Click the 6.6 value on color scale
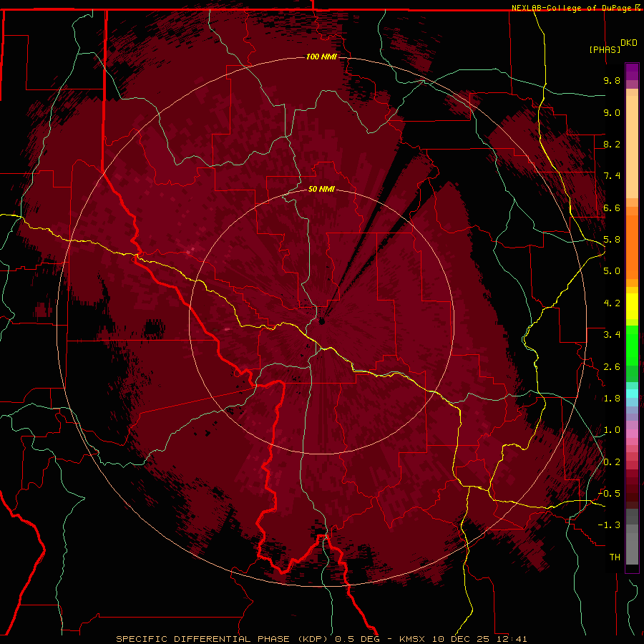644x644 pixels. point(612,208)
